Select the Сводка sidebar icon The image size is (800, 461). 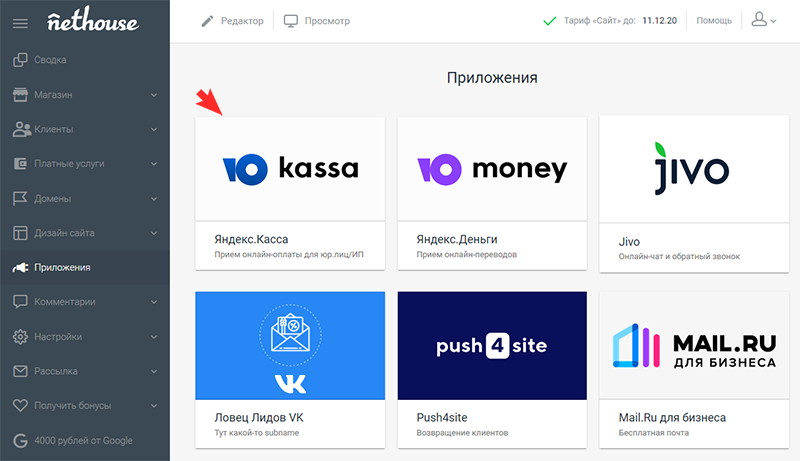(x=20, y=60)
